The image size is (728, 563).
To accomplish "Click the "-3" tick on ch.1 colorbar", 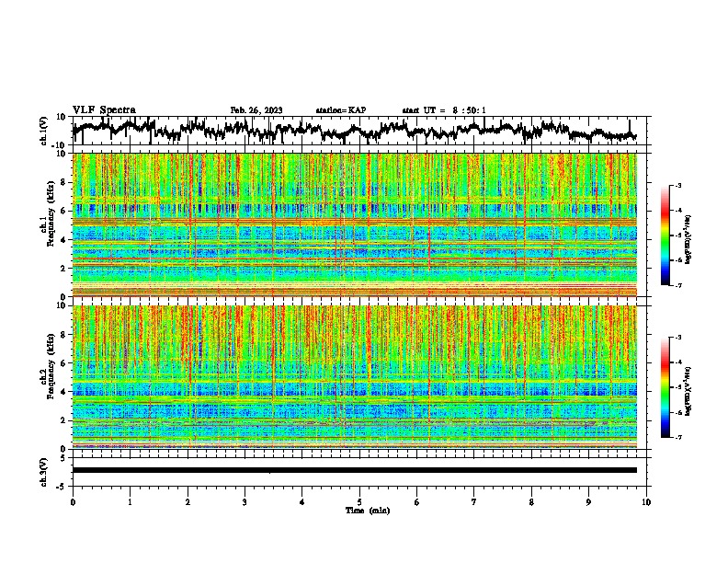I will click(x=678, y=185).
